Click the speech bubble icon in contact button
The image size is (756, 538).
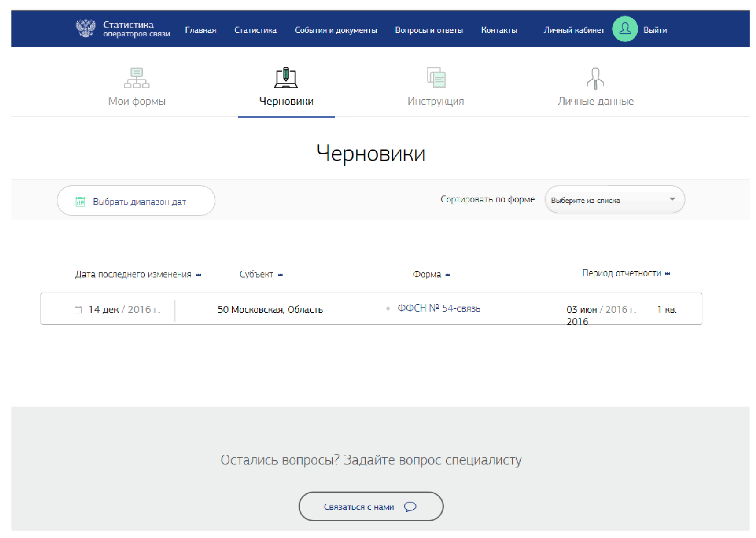point(410,506)
